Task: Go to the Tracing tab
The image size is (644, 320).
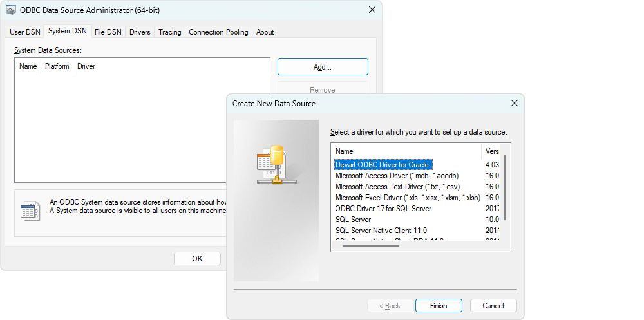Action: pos(169,32)
